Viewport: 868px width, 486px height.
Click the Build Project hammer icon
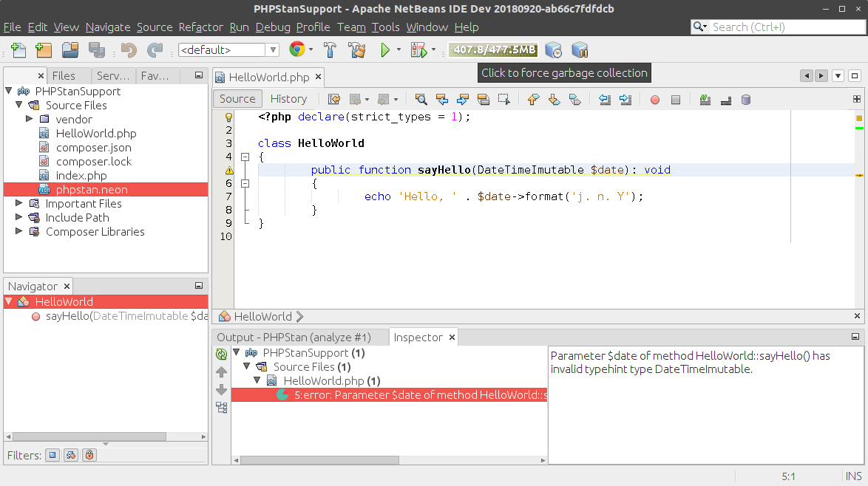(330, 50)
